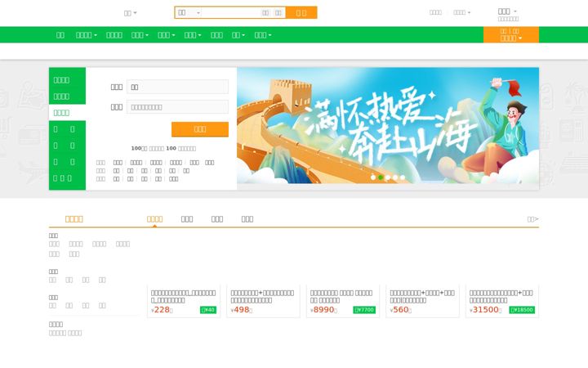Click the first input field in the search form
The width and height of the screenshot is (588, 368).
(x=177, y=87)
